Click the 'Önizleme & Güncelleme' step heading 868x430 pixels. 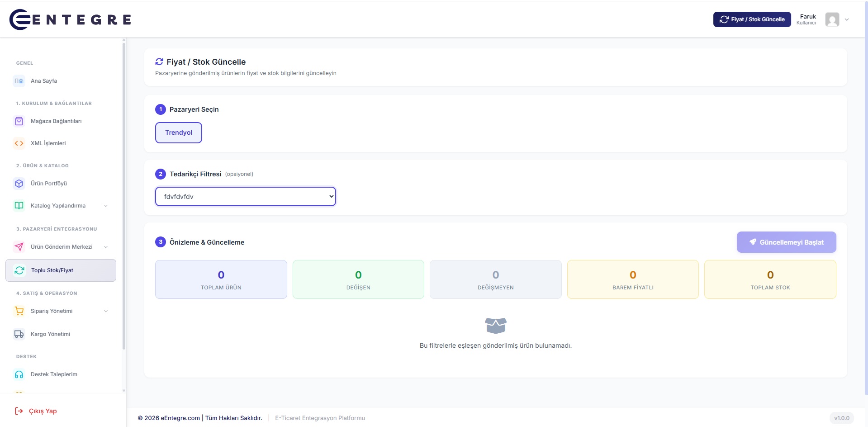pyautogui.click(x=207, y=242)
